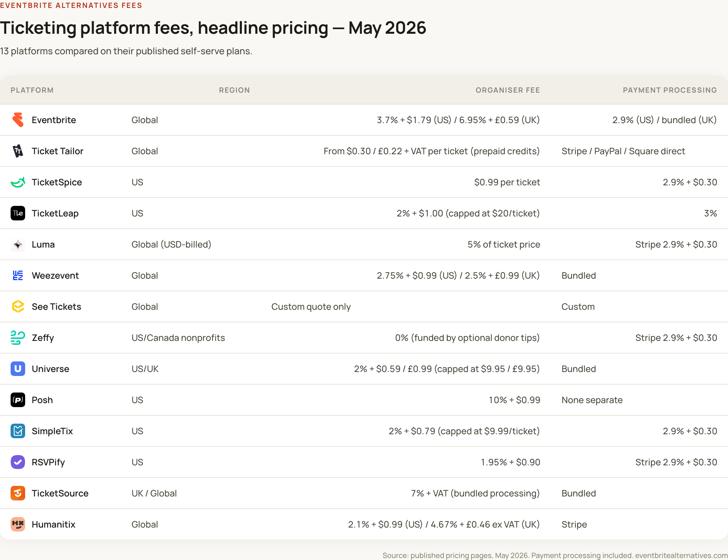This screenshot has height=560, width=728.
Task: Click the TicketSpice chili logo icon
Action: (18, 182)
